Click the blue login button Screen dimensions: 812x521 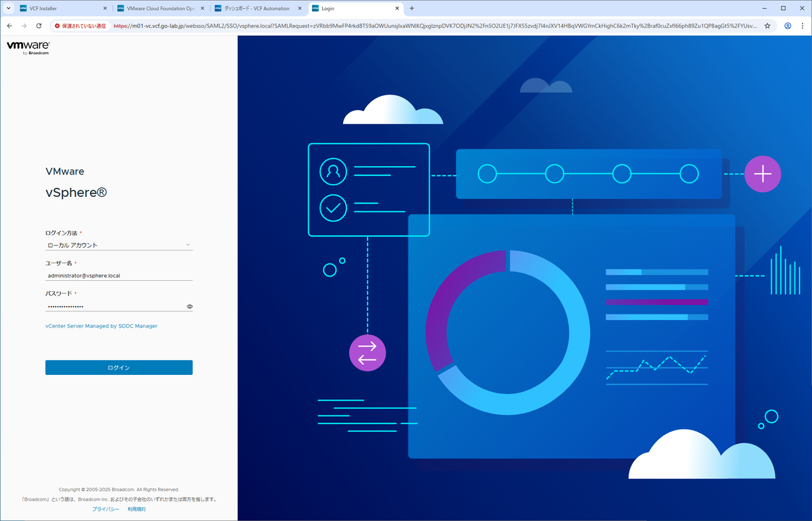tap(119, 367)
